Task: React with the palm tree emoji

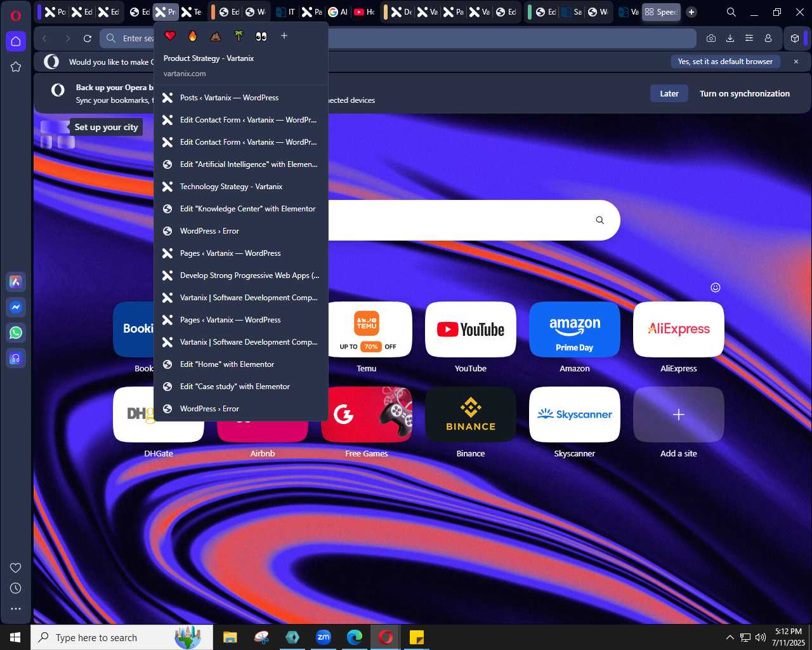Action: [239, 36]
